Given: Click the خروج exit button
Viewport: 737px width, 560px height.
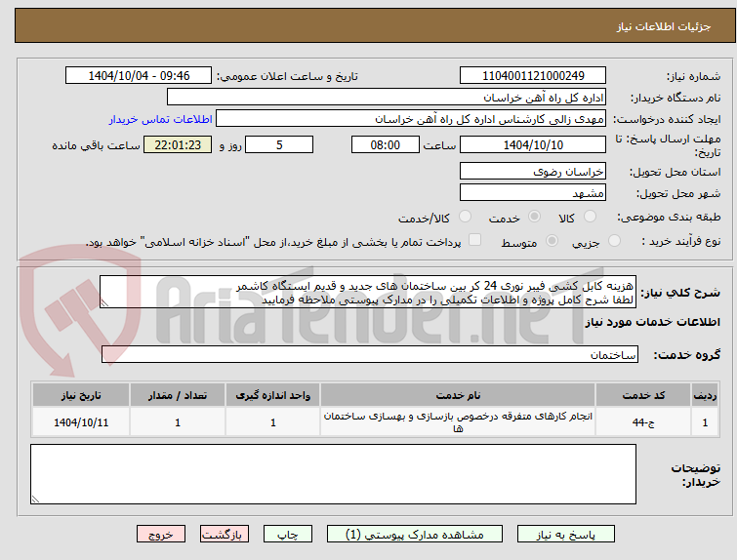Looking at the screenshot, I should pyautogui.click(x=161, y=535).
